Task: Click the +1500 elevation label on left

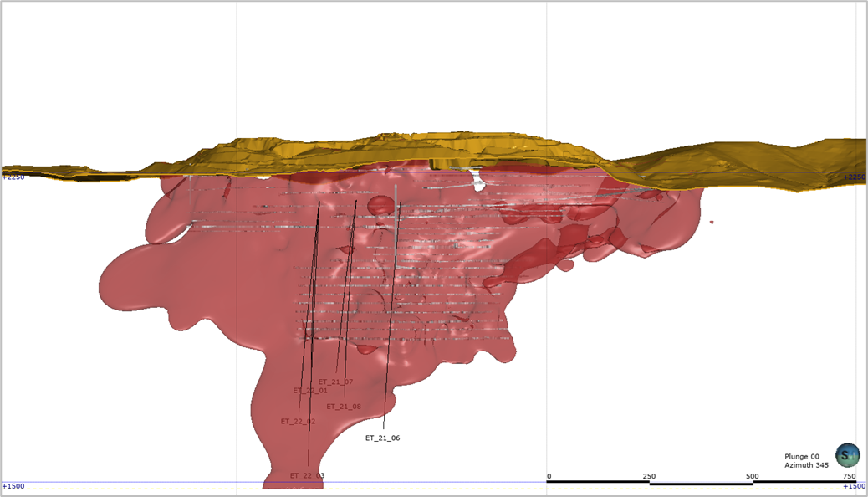Action: 13,486
